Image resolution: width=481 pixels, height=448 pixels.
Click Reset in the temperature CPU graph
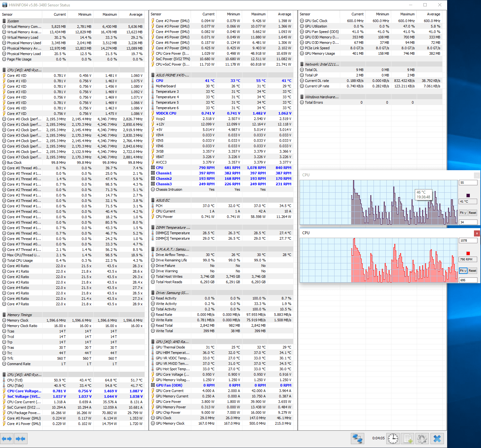[x=472, y=213]
